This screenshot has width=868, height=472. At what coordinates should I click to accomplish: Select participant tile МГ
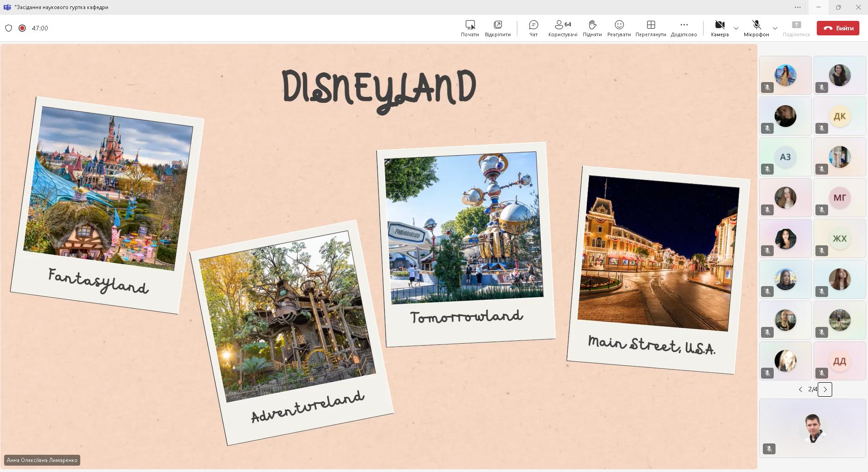click(x=839, y=198)
